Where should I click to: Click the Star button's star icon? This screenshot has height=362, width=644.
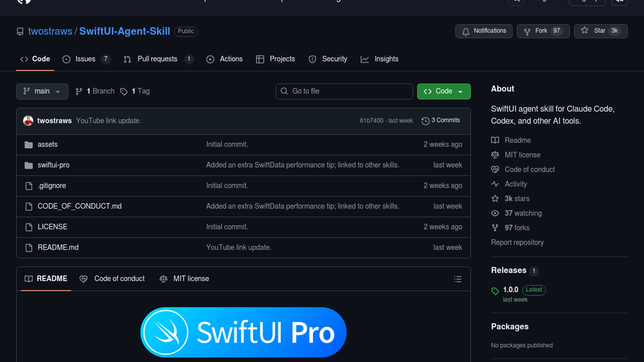point(584,31)
